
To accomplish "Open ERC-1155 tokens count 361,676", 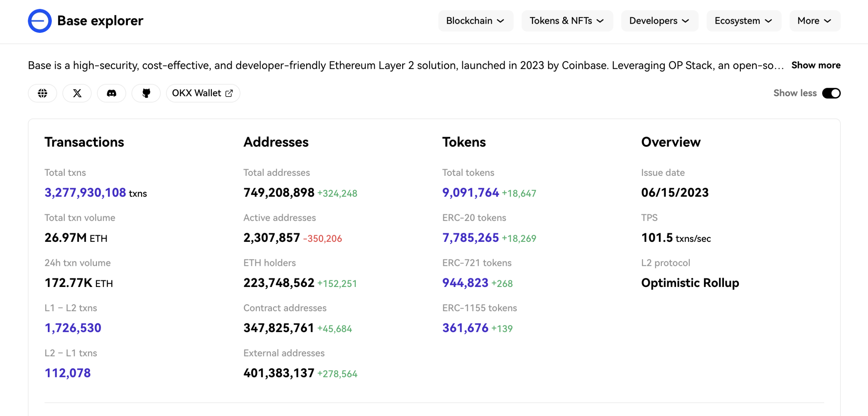I will pos(465,328).
